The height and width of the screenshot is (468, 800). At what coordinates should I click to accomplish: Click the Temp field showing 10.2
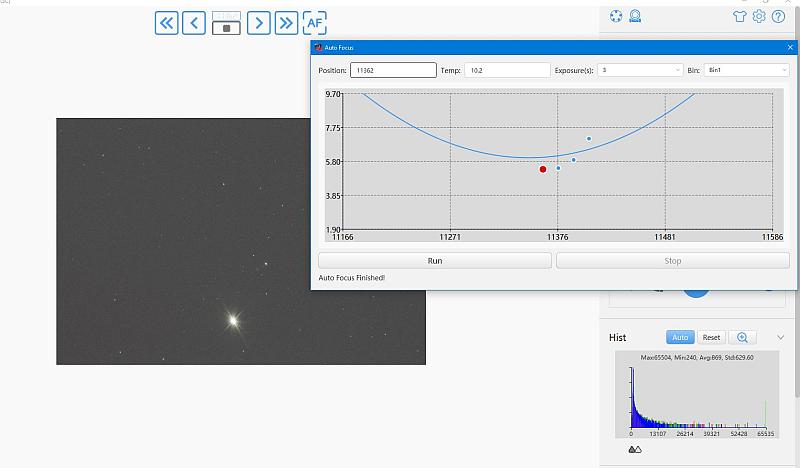[507, 70]
